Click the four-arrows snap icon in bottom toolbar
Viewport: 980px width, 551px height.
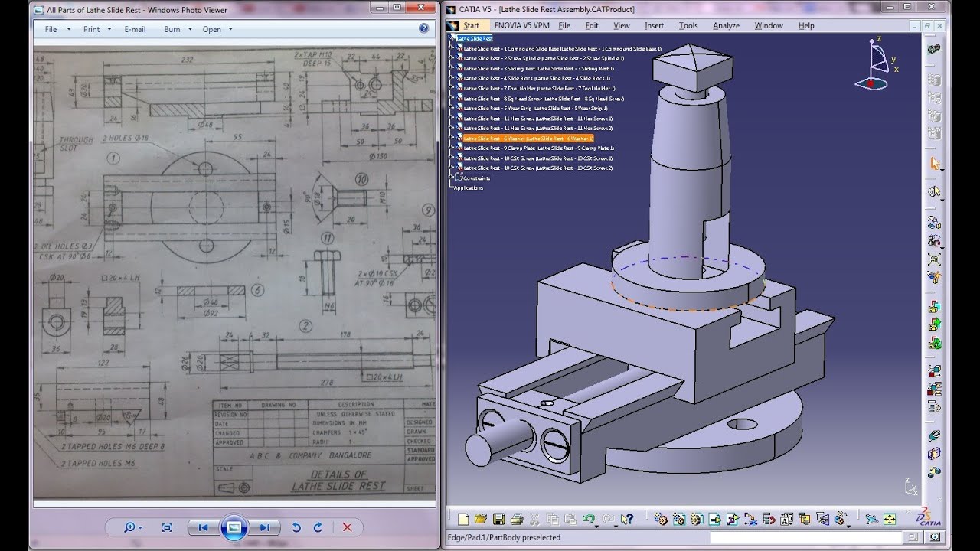[890, 519]
